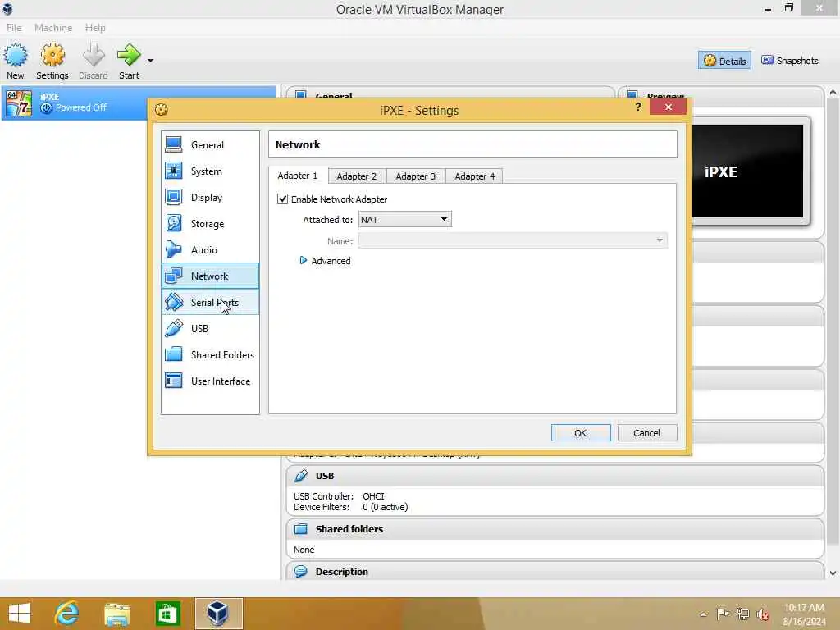Click the Shared folders section header
840x630 pixels.
[x=555, y=529]
